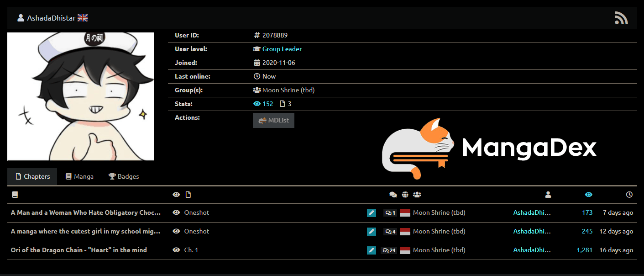644x276 pixels.
Task: Open Ori of the Dragon Chain title link
Action: point(79,250)
